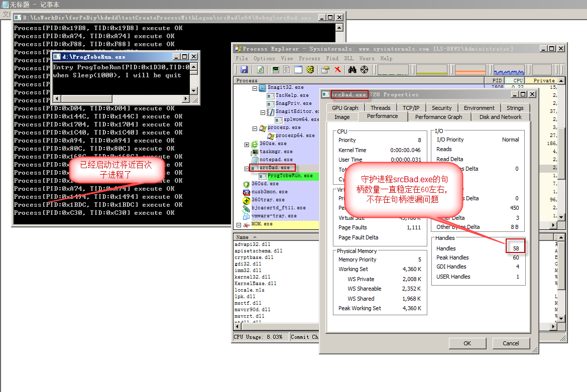Switch to the Strings tab
587x392 pixels.
[515, 108]
